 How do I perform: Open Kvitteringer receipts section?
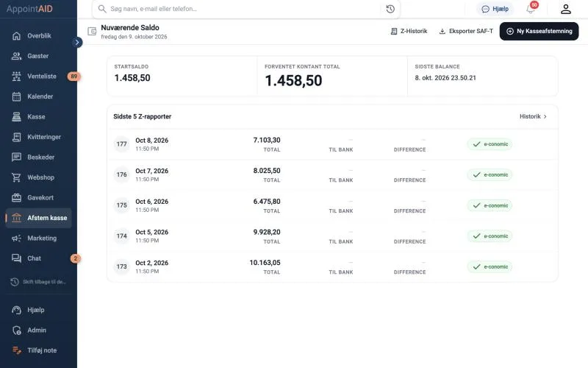pos(39,137)
